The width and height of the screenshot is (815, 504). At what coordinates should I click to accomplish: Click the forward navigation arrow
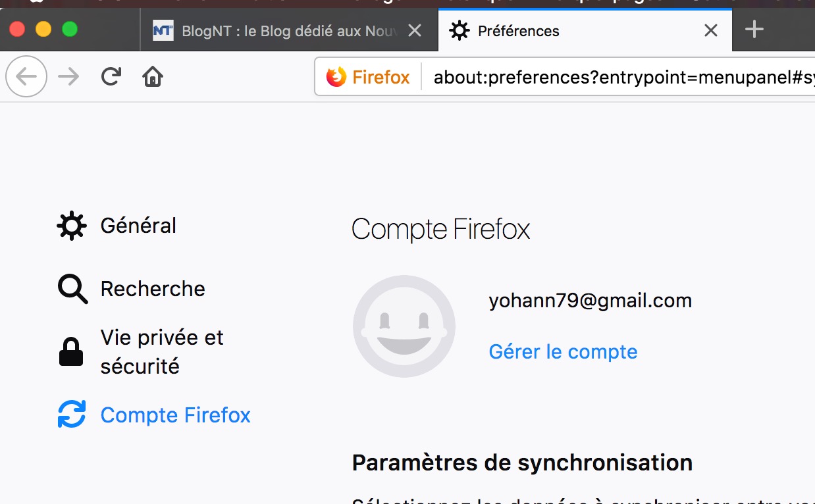(68, 77)
